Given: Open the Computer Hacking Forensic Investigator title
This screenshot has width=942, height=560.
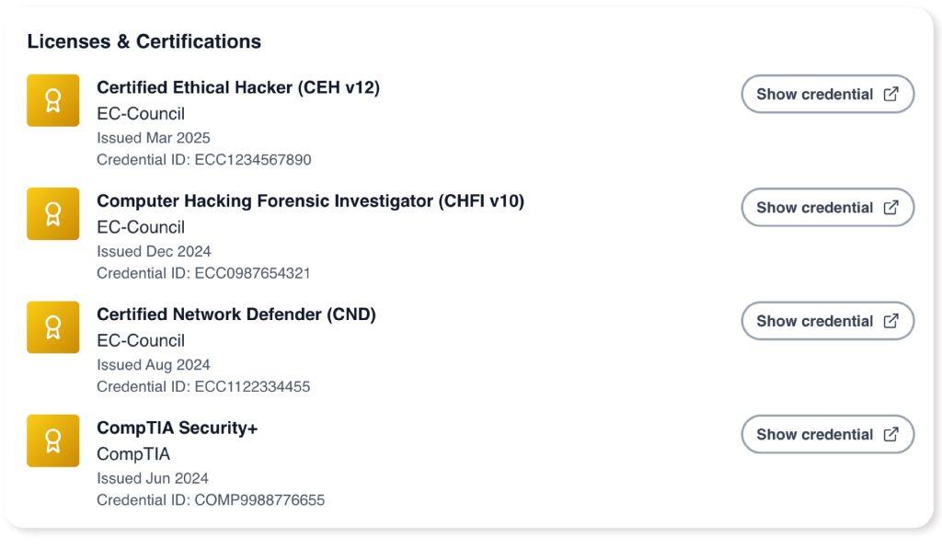Looking at the screenshot, I should [310, 200].
